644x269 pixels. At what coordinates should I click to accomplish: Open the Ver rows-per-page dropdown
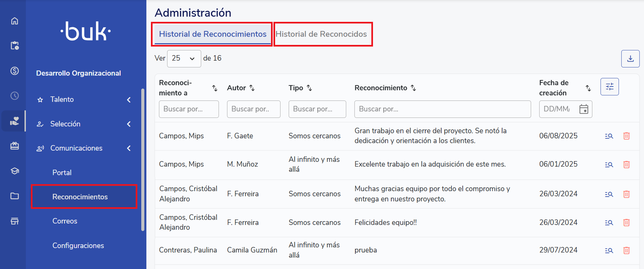pos(184,58)
